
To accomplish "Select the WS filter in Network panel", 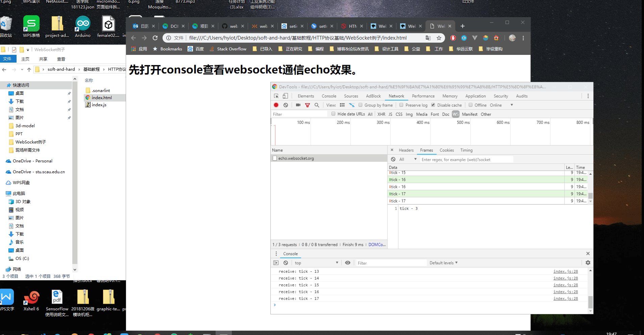I will [x=455, y=114].
